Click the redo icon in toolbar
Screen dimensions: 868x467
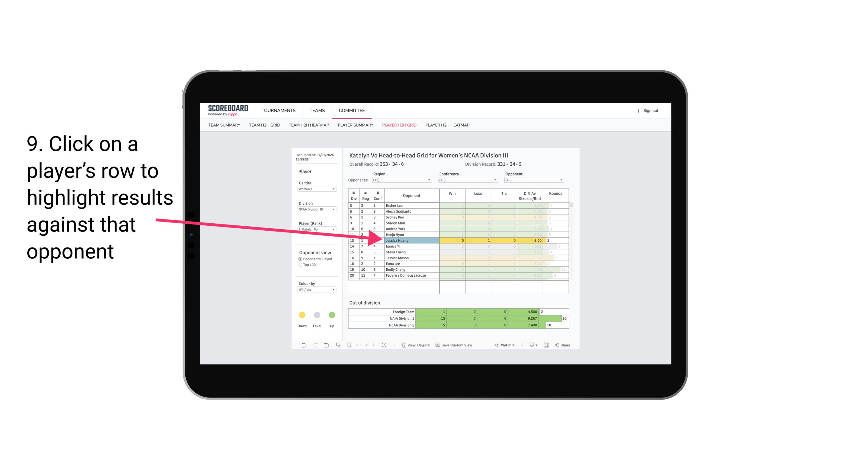click(315, 346)
